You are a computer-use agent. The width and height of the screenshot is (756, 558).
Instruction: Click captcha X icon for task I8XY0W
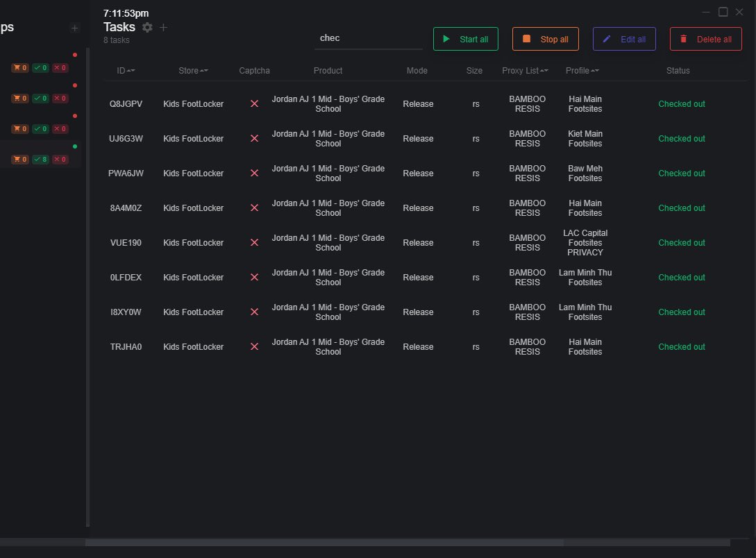tap(255, 312)
